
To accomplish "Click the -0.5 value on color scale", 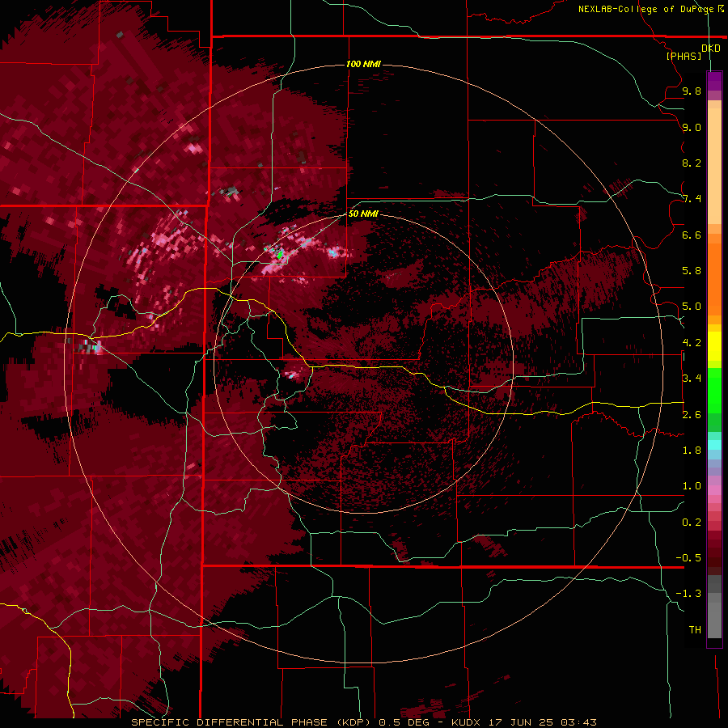I will click(688, 558).
